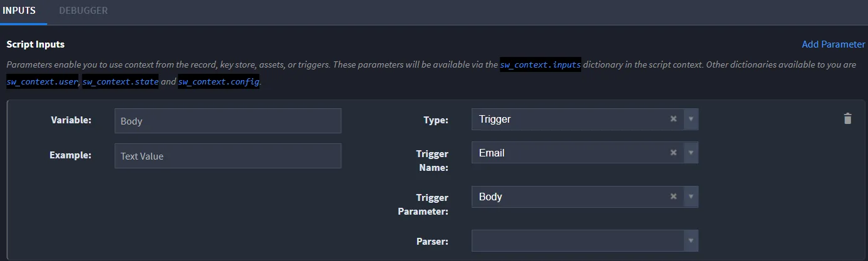
Task: Switch to the INPUTS tab
Action: [19, 11]
